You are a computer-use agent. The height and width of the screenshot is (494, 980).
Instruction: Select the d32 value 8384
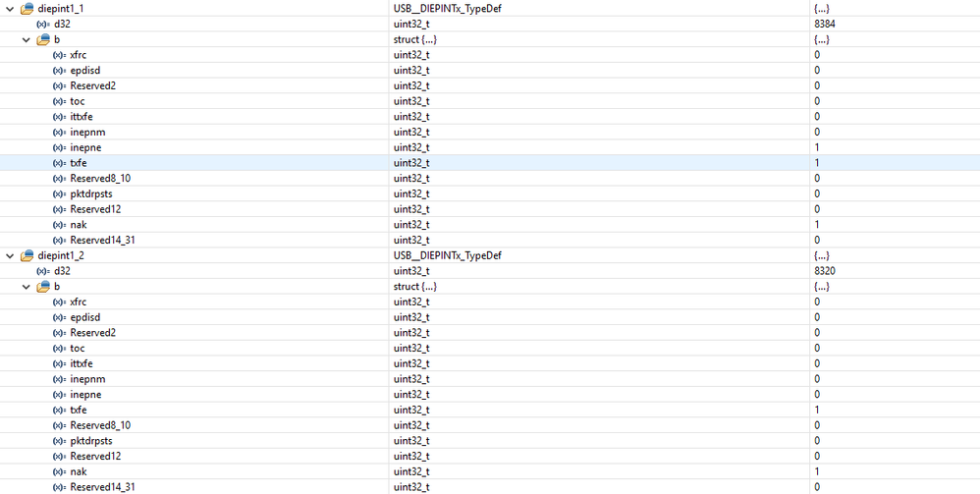[826, 24]
